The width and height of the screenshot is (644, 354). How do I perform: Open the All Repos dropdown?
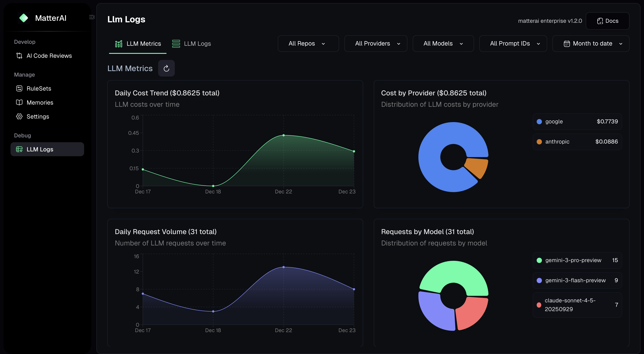[x=308, y=44]
